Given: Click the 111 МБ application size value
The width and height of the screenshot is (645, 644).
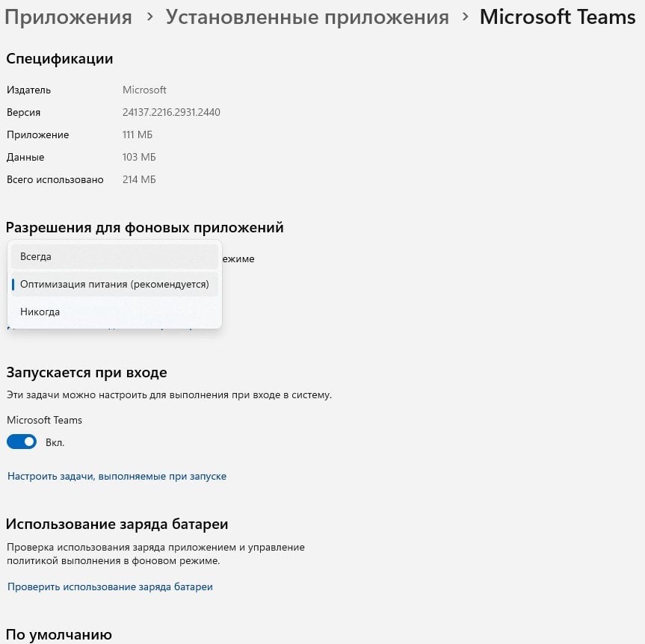Looking at the screenshot, I should (x=138, y=135).
